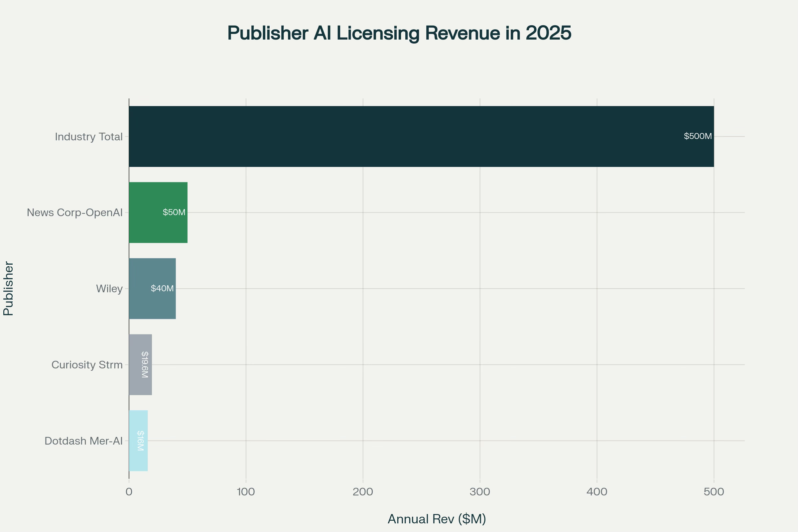Click the $50M data label
The height and width of the screenshot is (532, 798).
(x=174, y=212)
